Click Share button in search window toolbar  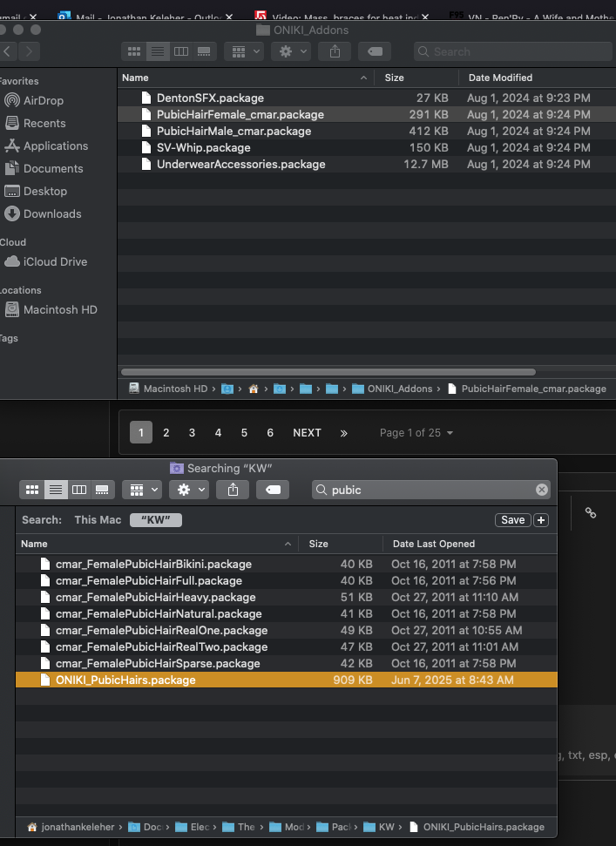point(233,490)
